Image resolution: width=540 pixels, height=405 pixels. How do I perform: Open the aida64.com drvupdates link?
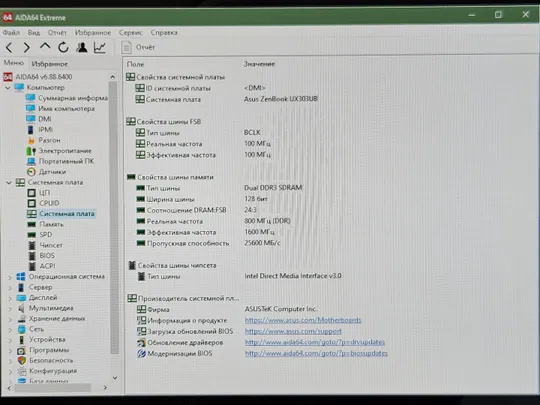(315, 342)
